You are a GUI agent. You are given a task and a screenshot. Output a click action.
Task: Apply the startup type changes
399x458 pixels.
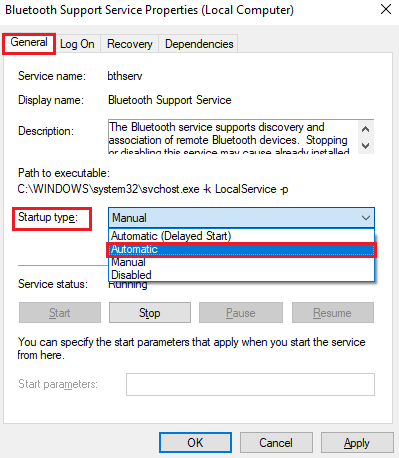click(357, 443)
